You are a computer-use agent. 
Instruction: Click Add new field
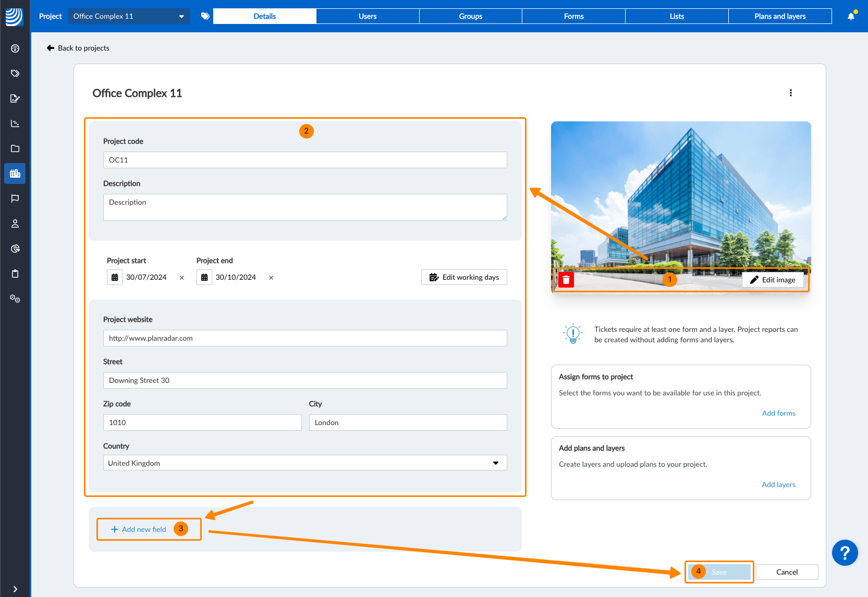coord(139,529)
